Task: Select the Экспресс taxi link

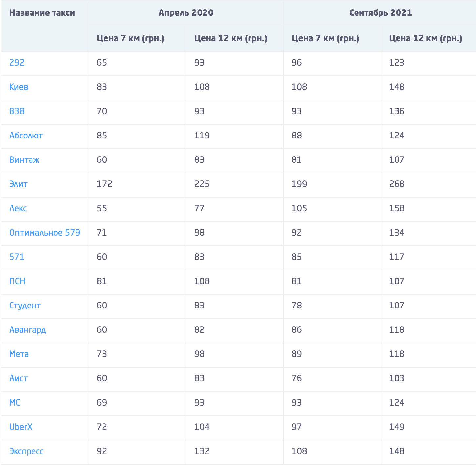Action: tap(26, 451)
